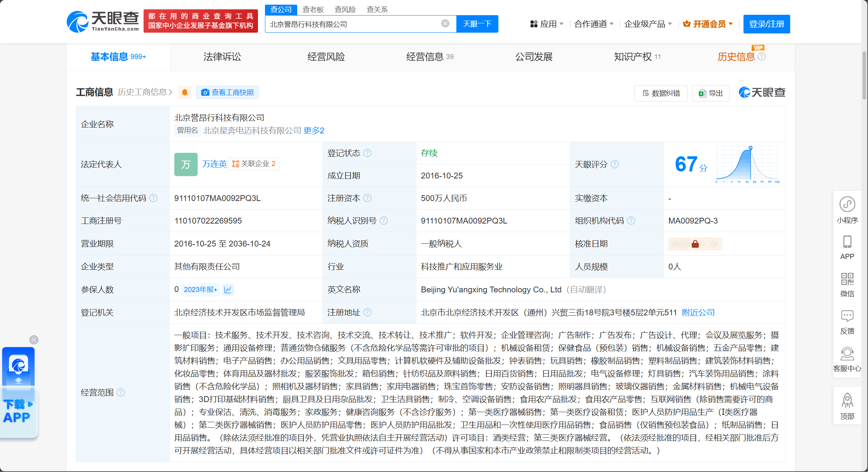This screenshot has width=868, height=472.
Task: Select the 经营信息 tab
Action: click(430, 57)
